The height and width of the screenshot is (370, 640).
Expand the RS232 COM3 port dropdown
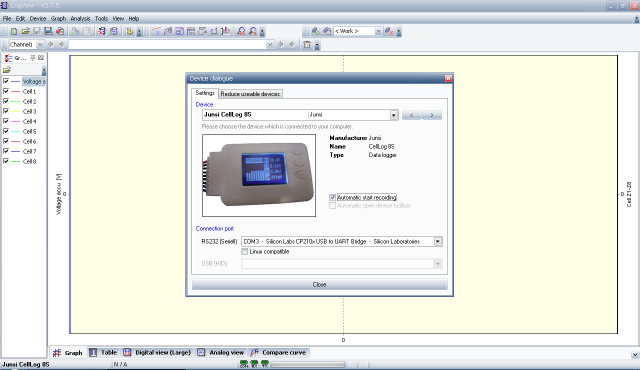click(438, 241)
